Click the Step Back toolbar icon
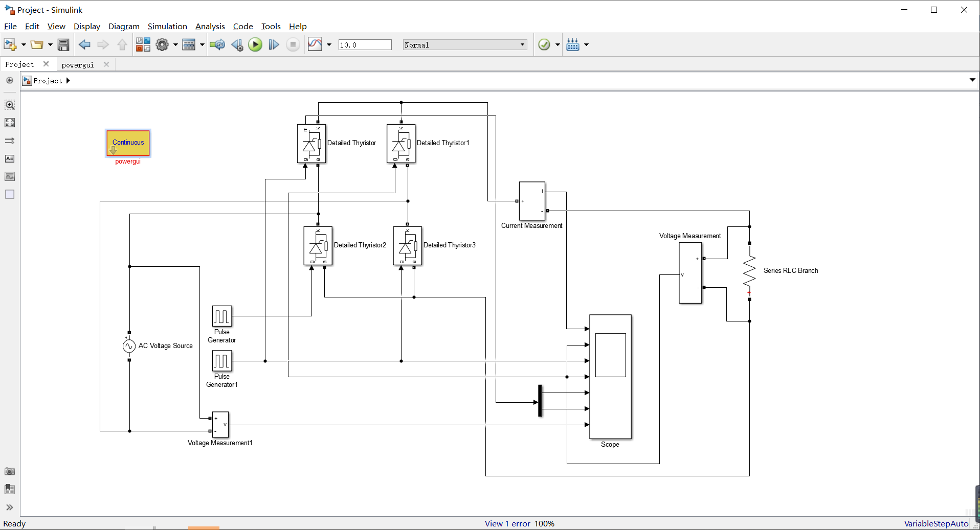Screen dimensions: 980x530 point(237,45)
